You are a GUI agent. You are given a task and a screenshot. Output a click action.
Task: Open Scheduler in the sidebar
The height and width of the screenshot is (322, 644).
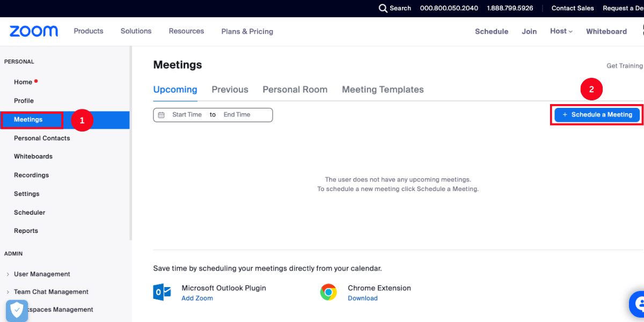coord(30,213)
